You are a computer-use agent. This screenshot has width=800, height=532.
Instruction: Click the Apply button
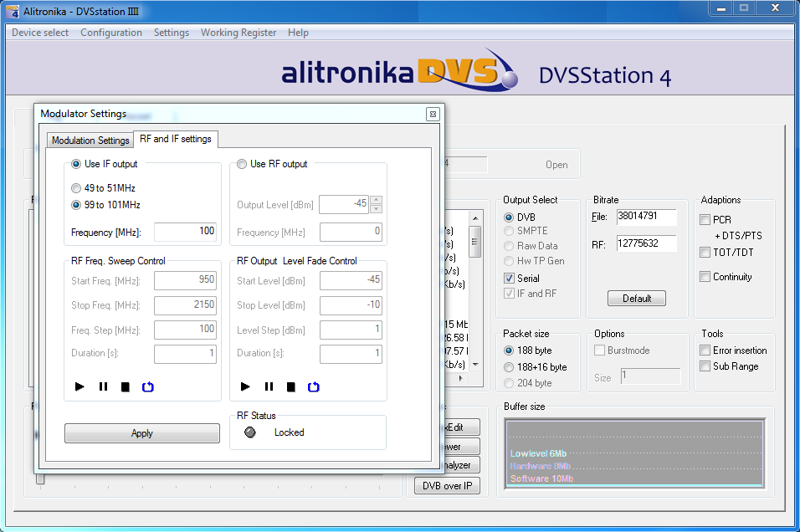pos(142,433)
